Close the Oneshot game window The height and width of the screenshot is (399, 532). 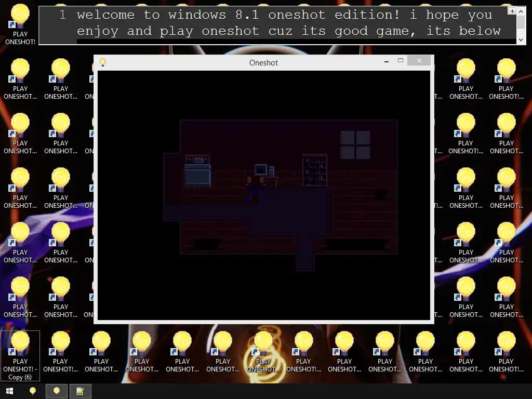(419, 60)
